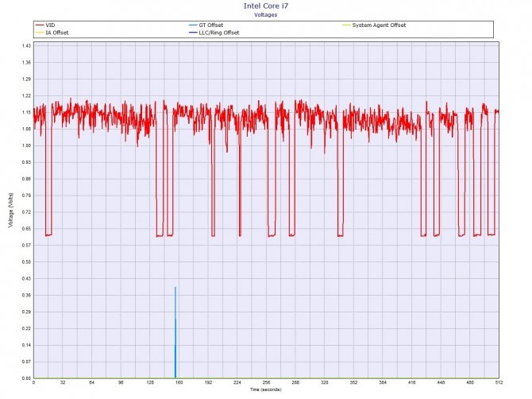Click the 384 x-axis tick label
The height and width of the screenshot is (399, 532).
tap(383, 382)
